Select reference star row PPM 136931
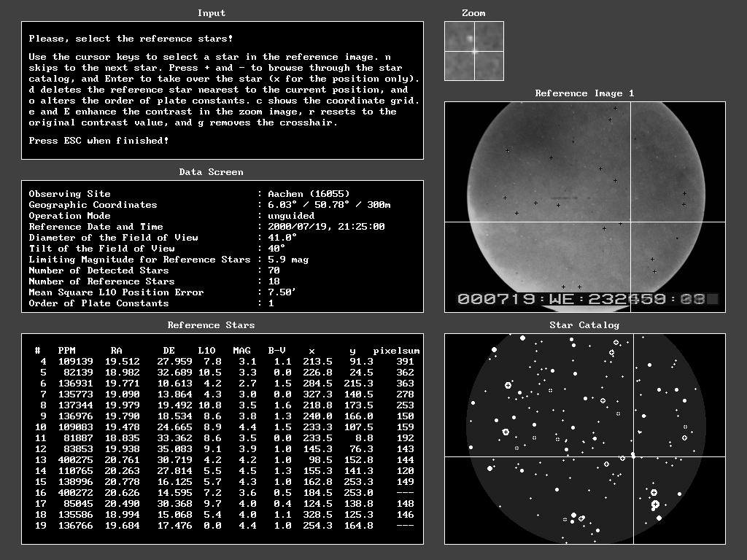The height and width of the screenshot is (560, 747). 222,384
